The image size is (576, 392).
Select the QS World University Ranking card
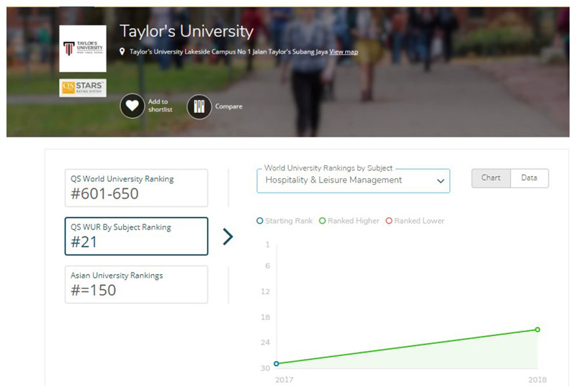click(x=136, y=188)
